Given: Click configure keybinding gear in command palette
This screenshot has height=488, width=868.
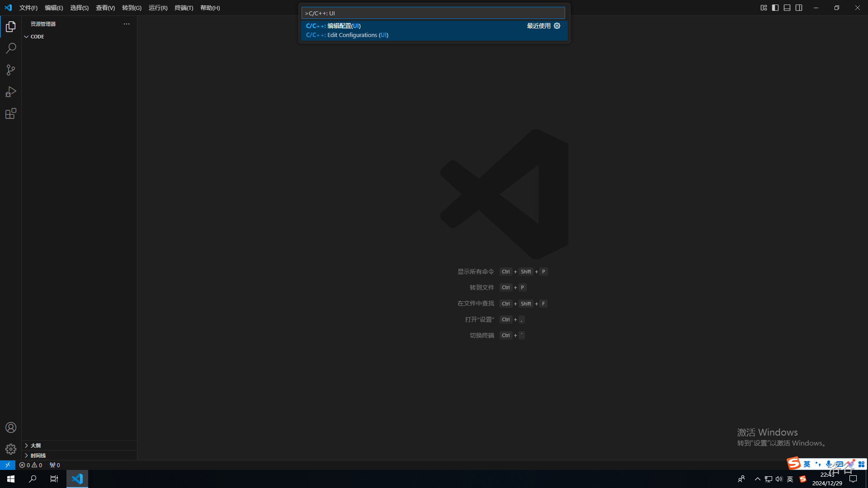Looking at the screenshot, I should click(x=557, y=26).
